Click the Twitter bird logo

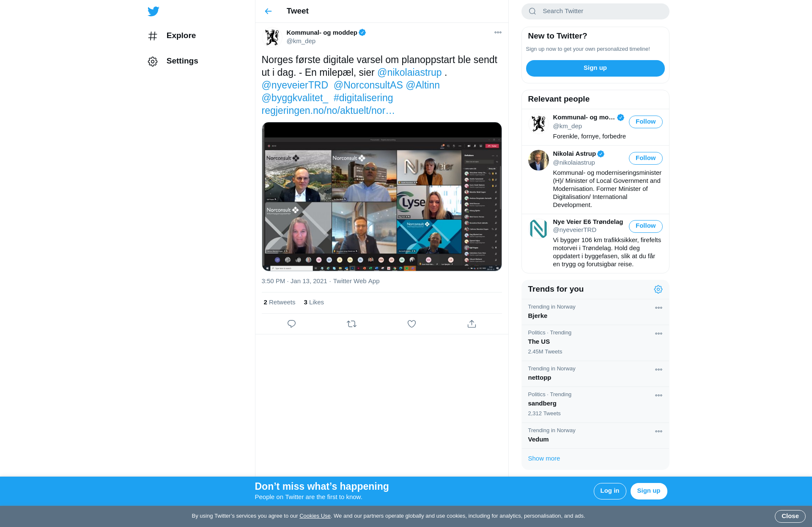point(154,11)
